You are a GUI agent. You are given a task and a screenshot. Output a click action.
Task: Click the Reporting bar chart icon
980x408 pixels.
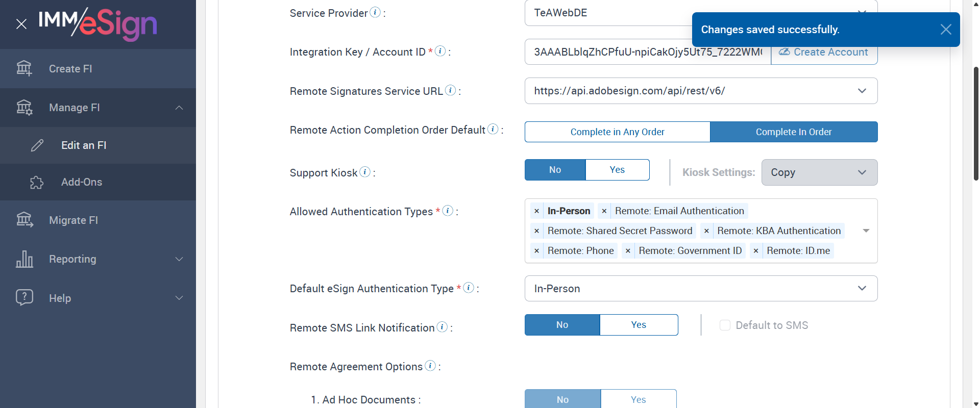pyautogui.click(x=24, y=259)
